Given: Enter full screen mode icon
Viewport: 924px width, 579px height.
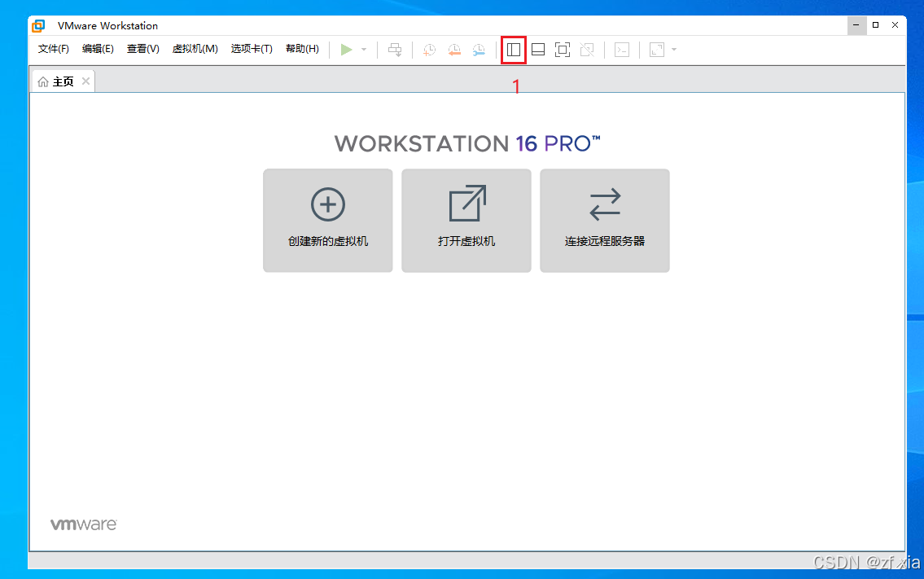Looking at the screenshot, I should (563, 50).
